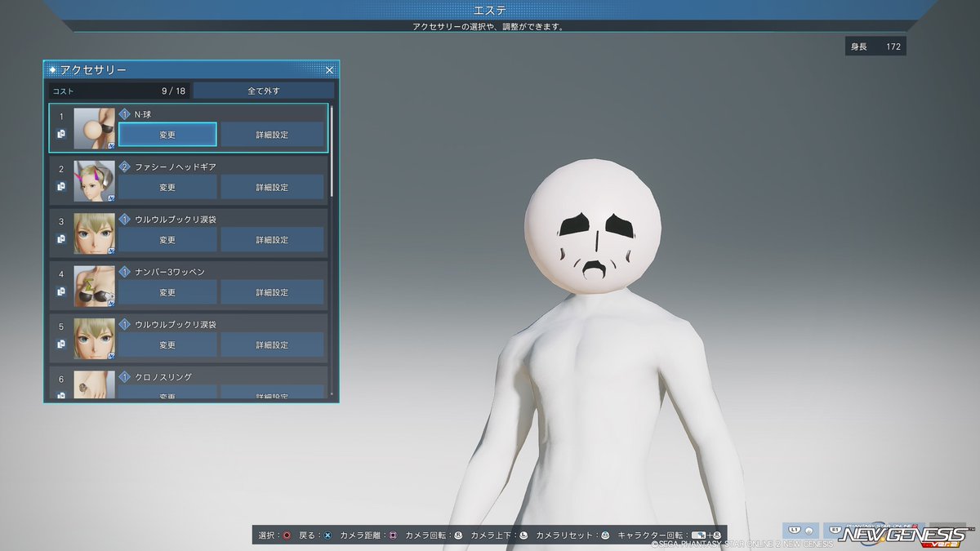Image resolution: width=980 pixels, height=551 pixels.
Task: Click the 身長 172 display
Action: click(x=875, y=47)
